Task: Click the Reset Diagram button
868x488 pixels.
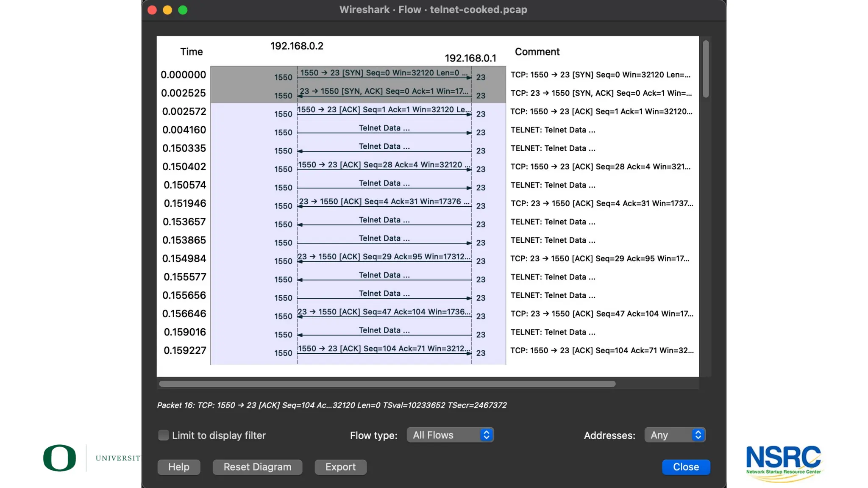Action: tap(257, 467)
